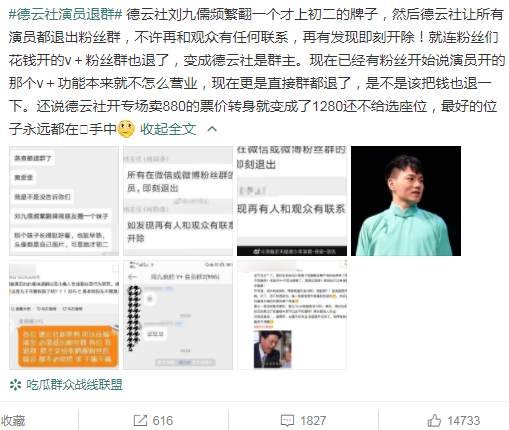The image size is (509, 430).
Task: Click 收起全文 to collapse text
Action: (168, 129)
